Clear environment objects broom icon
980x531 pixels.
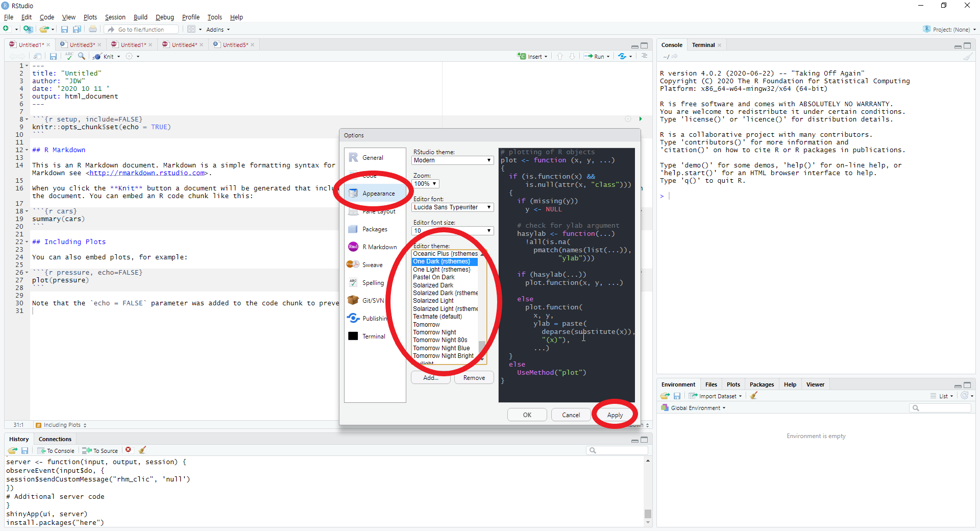point(754,396)
